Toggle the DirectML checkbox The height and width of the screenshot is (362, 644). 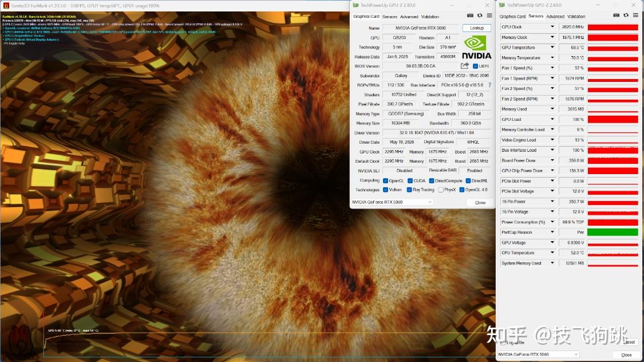(468, 181)
